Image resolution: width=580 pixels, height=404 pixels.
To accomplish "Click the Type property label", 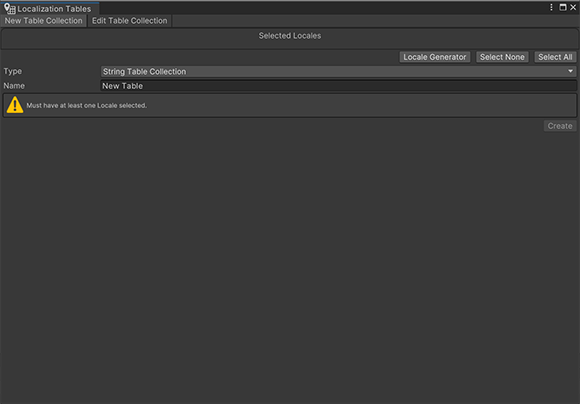I will tap(13, 71).
